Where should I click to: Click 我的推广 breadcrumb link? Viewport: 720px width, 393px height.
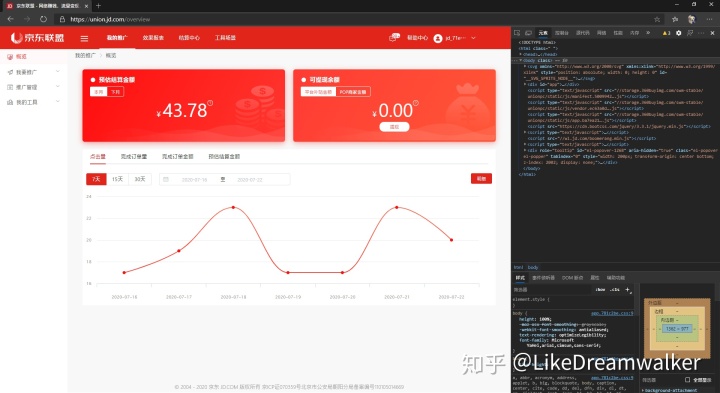(x=85, y=55)
